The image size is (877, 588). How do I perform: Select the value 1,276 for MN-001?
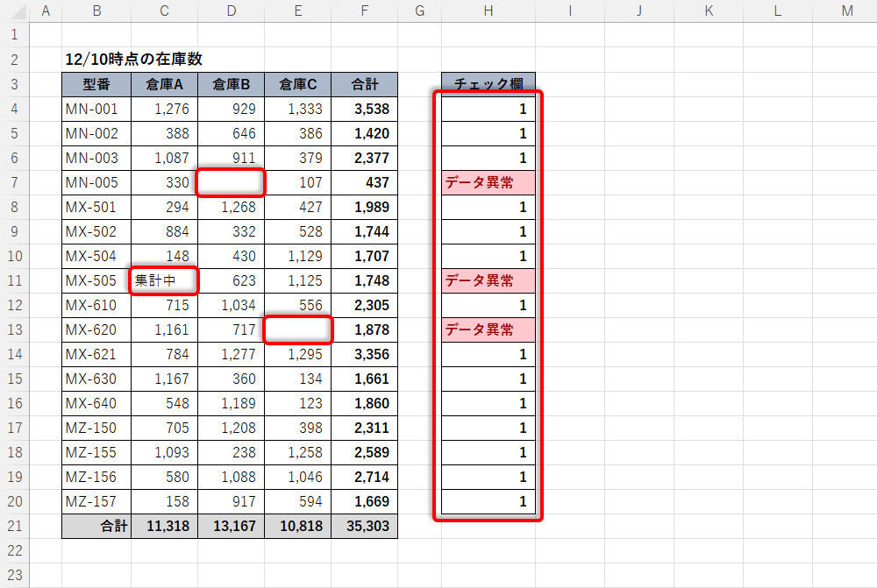(165, 109)
